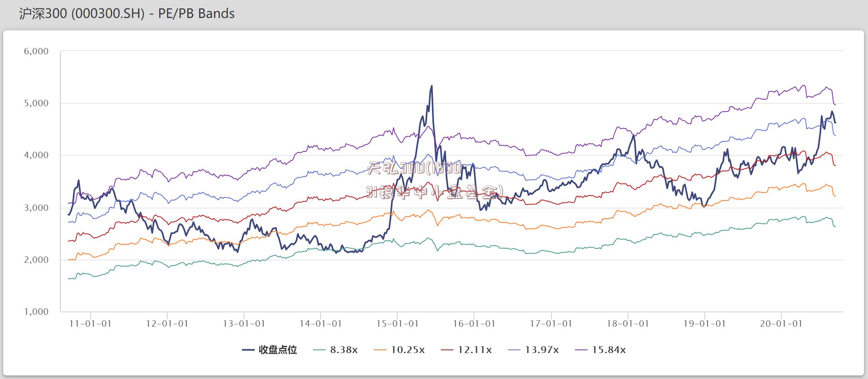Click the 12-01-01 x-axis date label
The height and width of the screenshot is (379, 868).
click(167, 323)
